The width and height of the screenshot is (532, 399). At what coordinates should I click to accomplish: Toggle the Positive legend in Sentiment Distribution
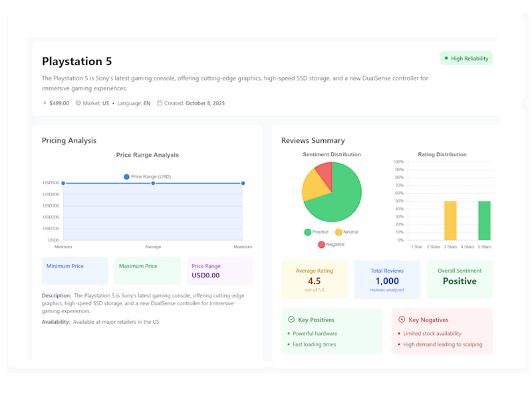(308, 232)
